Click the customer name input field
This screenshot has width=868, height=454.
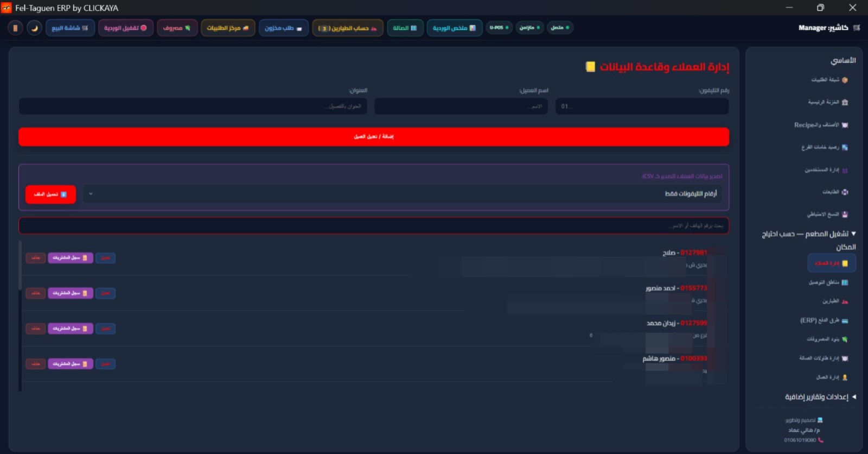(461, 106)
